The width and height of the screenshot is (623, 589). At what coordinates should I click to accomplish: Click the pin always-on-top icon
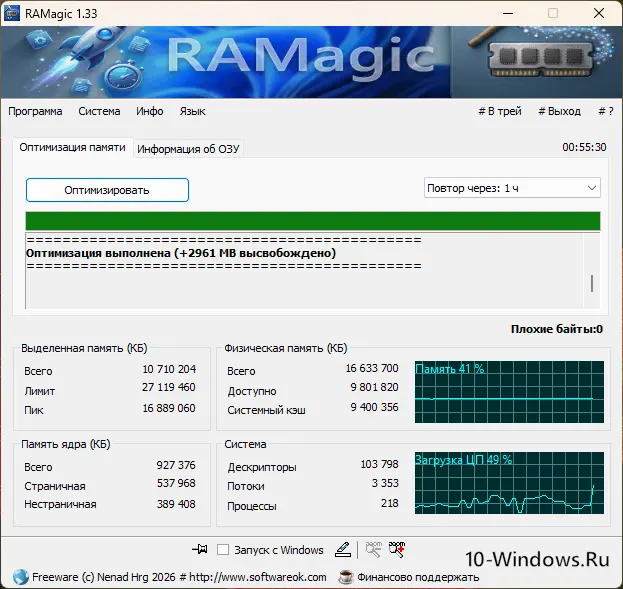199,550
